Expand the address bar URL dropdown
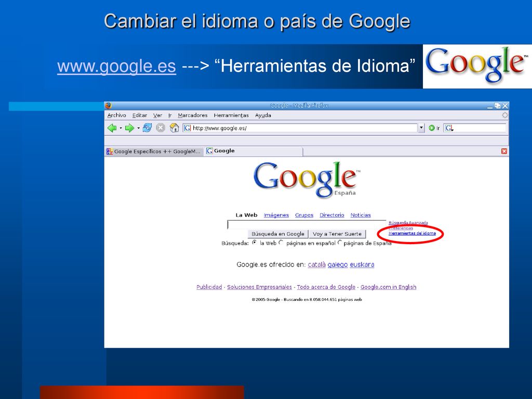Screen dimensions: 532x399 421,128
